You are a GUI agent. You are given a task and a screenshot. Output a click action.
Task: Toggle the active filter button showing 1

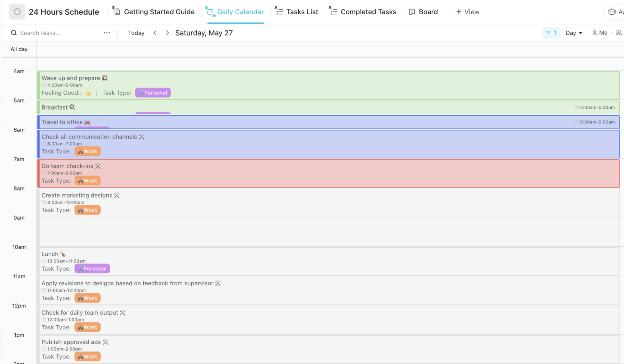click(x=551, y=33)
